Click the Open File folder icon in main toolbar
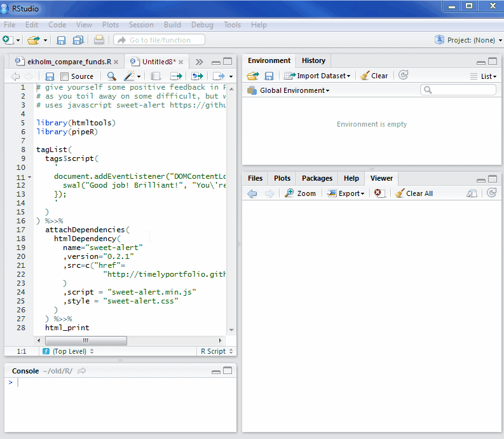 34,40
